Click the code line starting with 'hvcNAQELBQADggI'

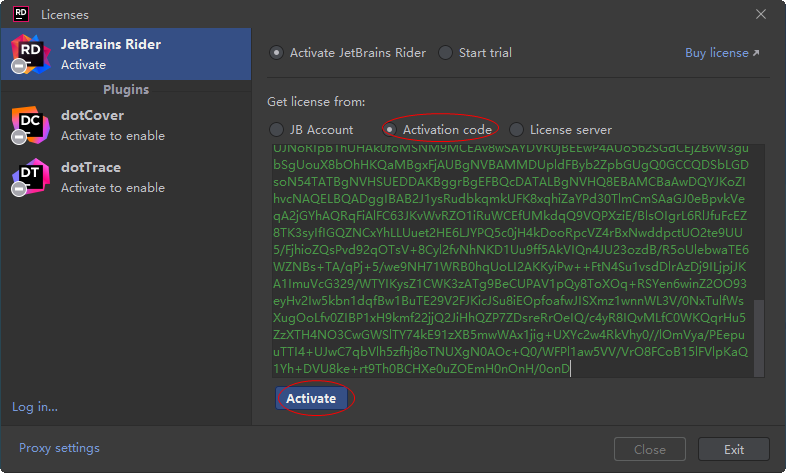tap(509, 198)
